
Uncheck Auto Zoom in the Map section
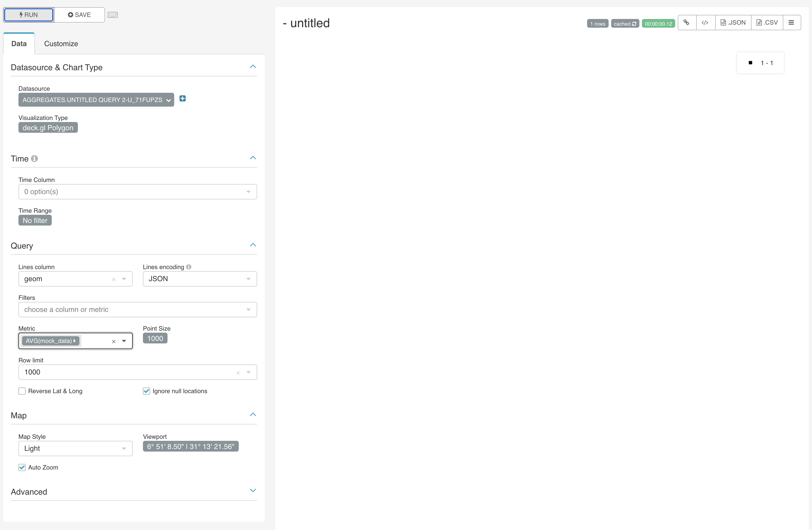click(x=22, y=467)
